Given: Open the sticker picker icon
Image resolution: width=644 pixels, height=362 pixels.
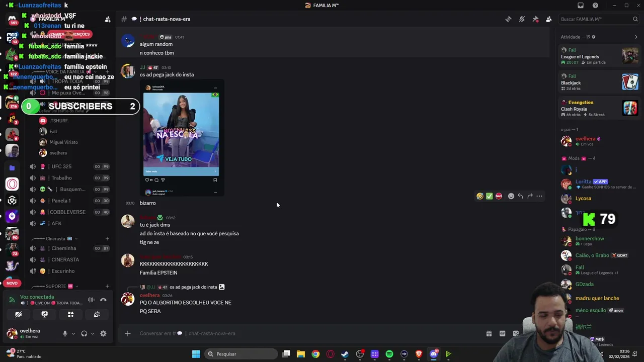Looking at the screenshot, I should click(x=516, y=333).
